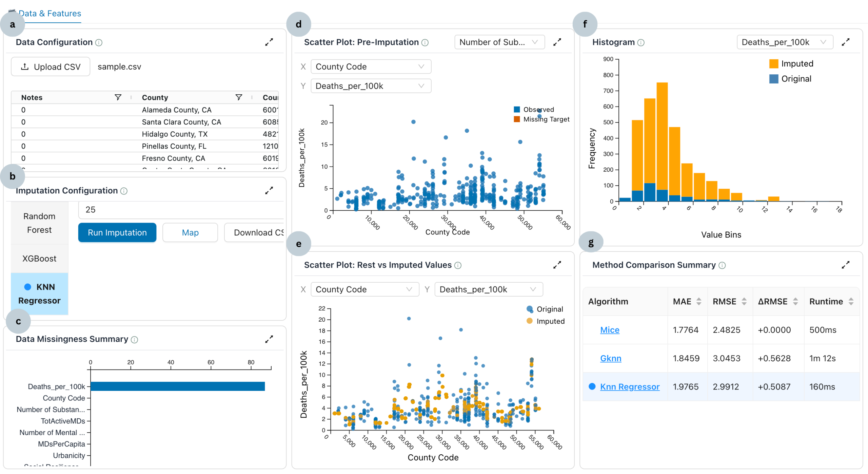The width and height of the screenshot is (868, 474).
Task: Open the County column filter icon
Action: [239, 97]
